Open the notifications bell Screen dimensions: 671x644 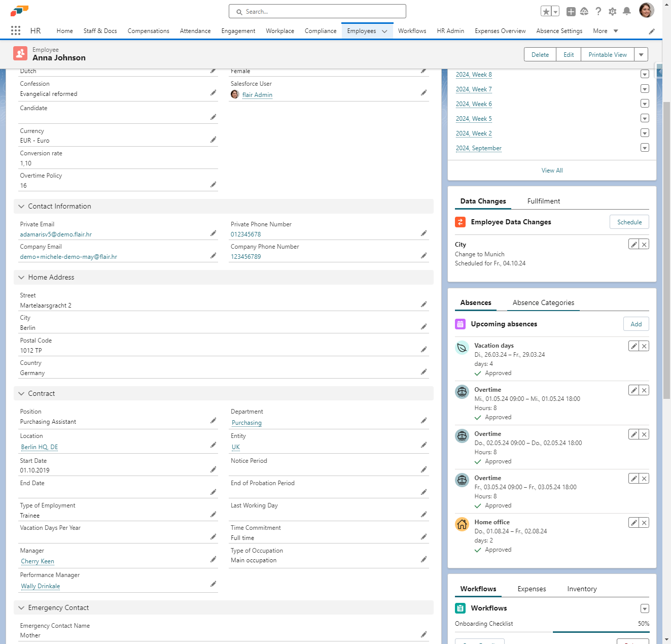[x=627, y=11]
